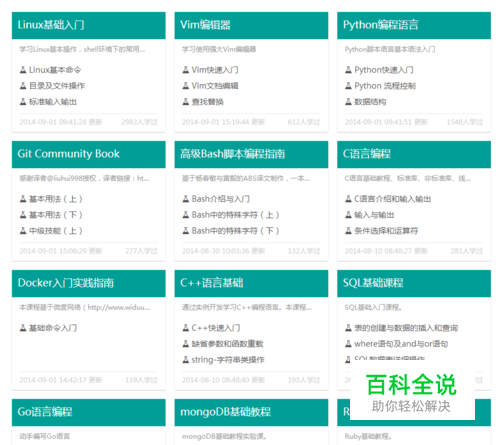Open the Docker入门实践指南 course header
Screen dimensions: 500x445
click(89, 283)
